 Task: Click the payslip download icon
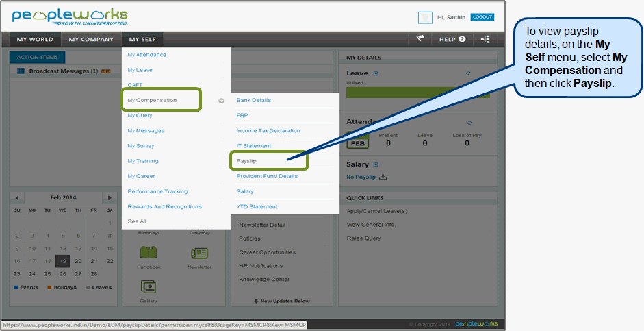[383, 177]
